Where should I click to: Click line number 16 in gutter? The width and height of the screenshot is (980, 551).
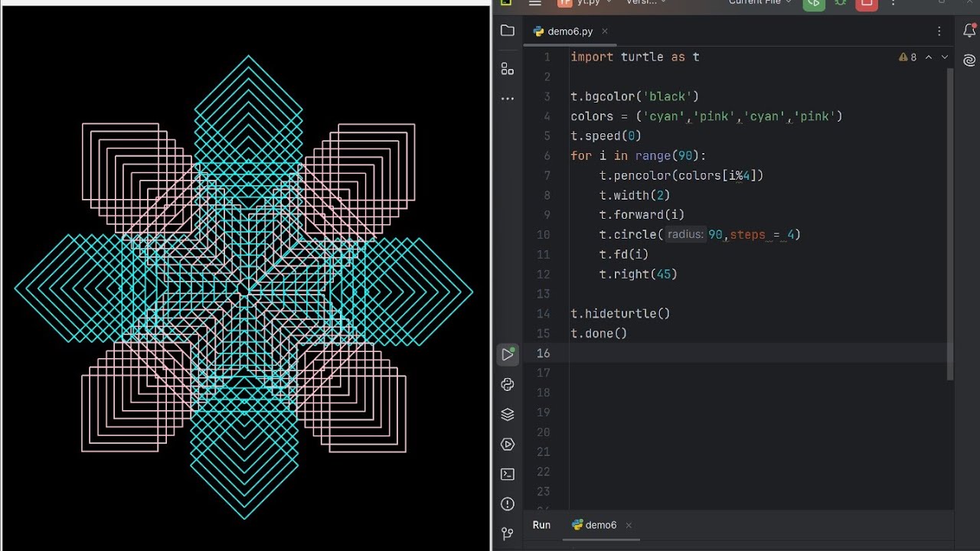pyautogui.click(x=543, y=353)
